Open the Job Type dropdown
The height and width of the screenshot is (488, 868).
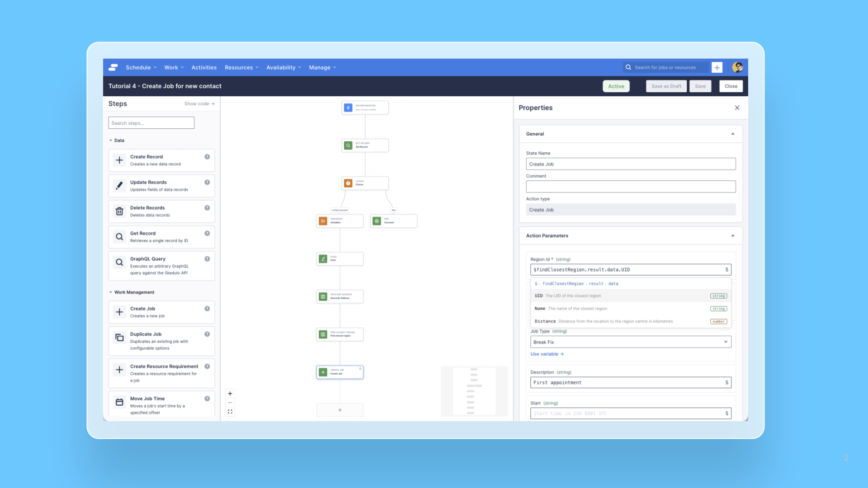631,342
